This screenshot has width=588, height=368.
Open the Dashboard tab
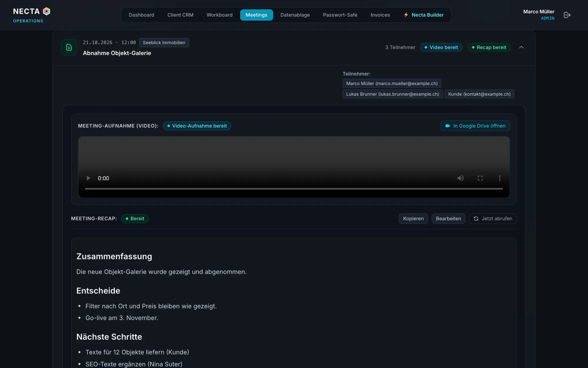[141, 15]
